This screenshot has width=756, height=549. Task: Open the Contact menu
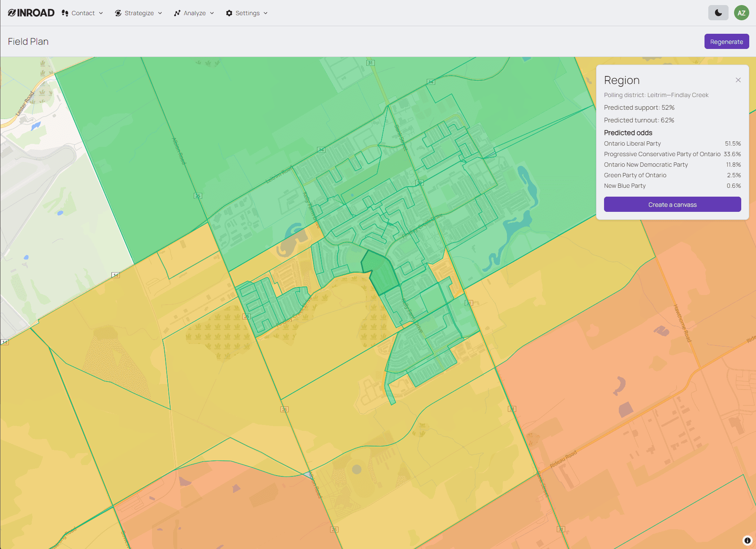pyautogui.click(x=82, y=13)
